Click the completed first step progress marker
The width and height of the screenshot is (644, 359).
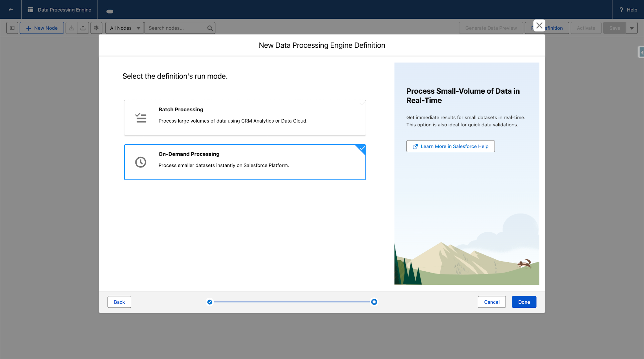(x=210, y=302)
